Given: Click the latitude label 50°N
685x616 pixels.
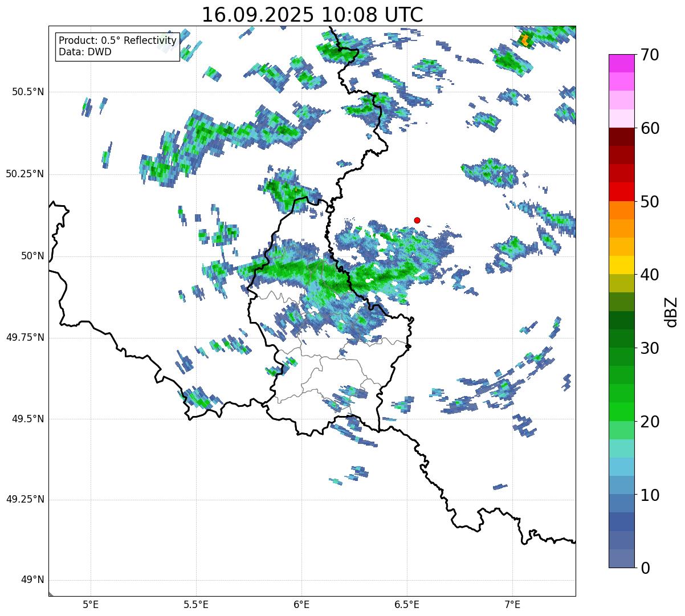Looking at the screenshot, I should (x=32, y=256).
